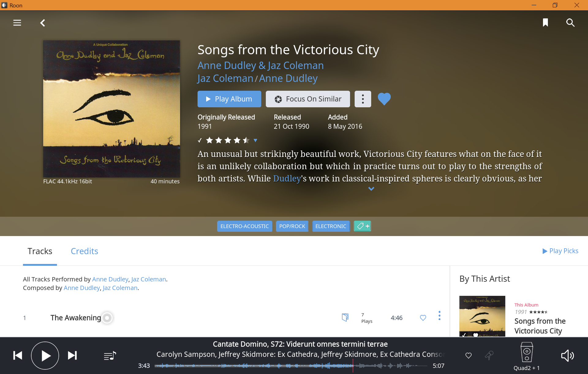The image size is (588, 374).
Task: Toggle album favorite blue heart
Action: pyautogui.click(x=384, y=99)
